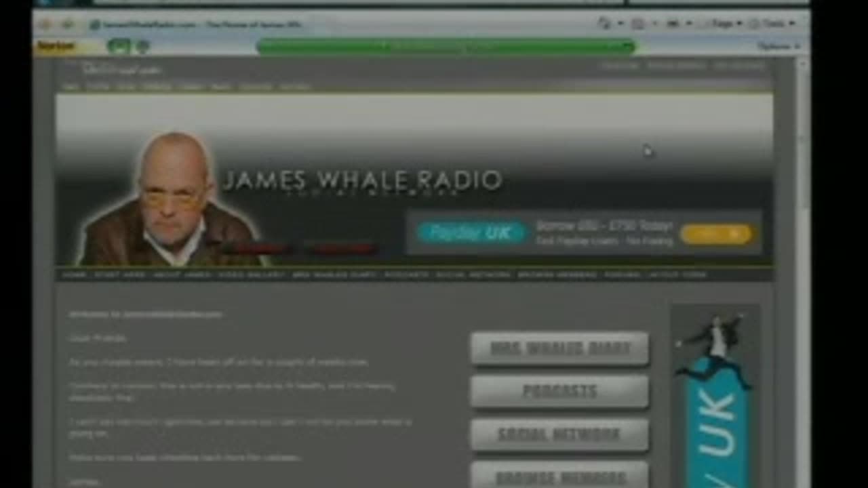Screen dimensions: 868x488
Task: Click the Print icon in browser toolbar
Action: [x=673, y=24]
